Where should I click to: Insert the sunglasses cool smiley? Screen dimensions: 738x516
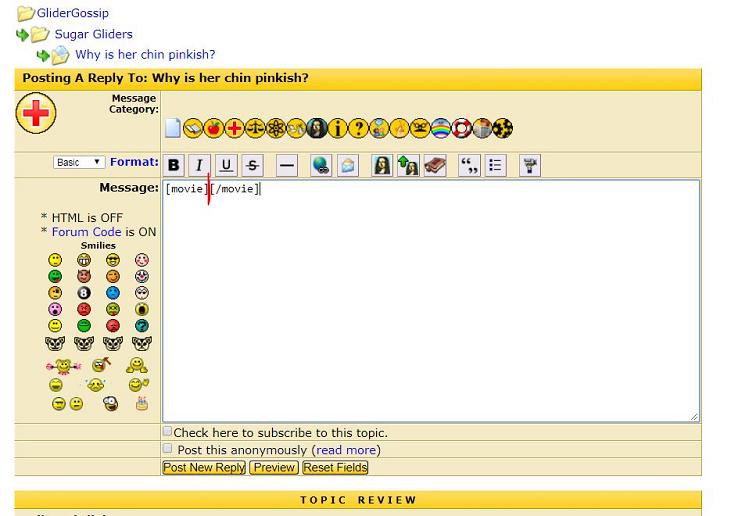(x=113, y=260)
